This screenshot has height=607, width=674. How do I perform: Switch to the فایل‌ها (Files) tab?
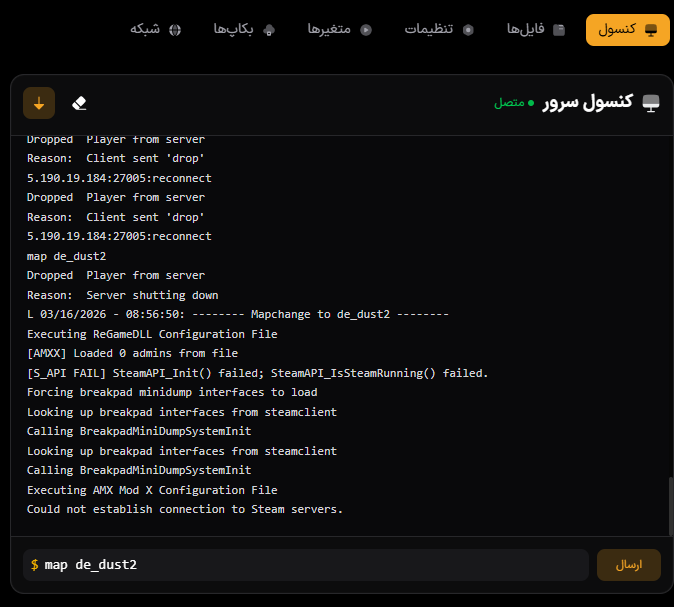point(536,30)
